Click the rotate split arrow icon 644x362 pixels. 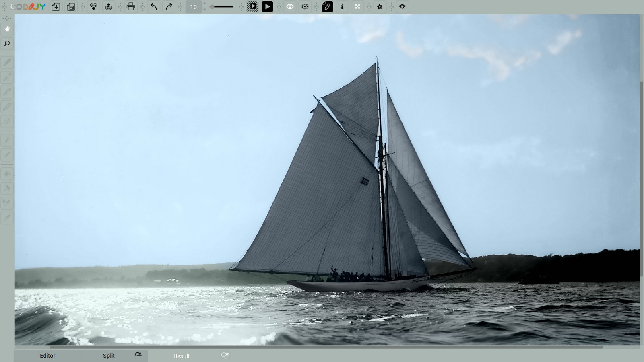pos(138,355)
